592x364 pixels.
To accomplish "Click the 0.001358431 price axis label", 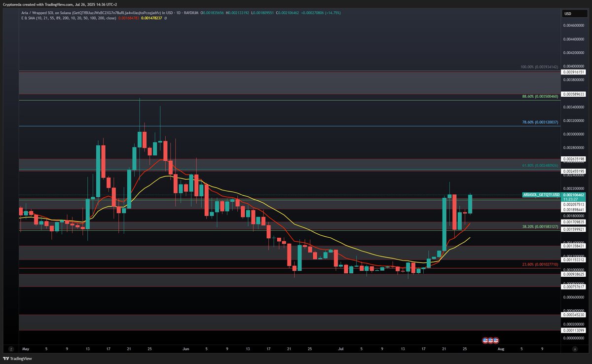I will (574, 246).
